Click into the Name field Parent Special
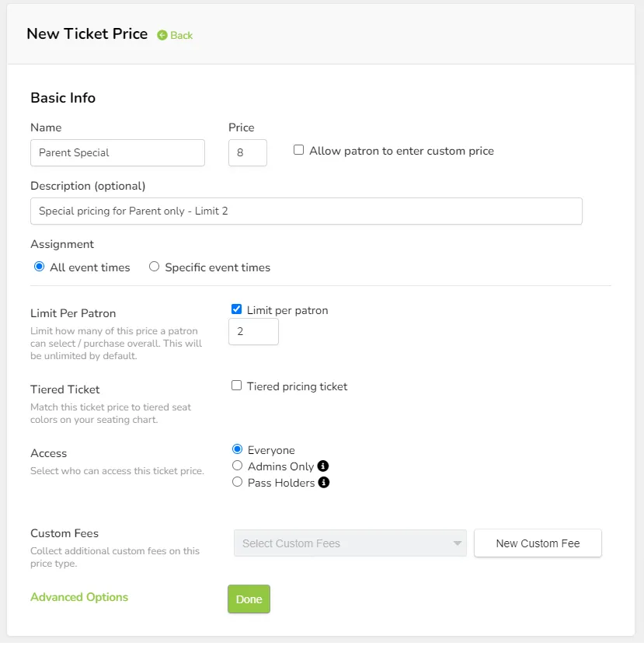The width and height of the screenshot is (644, 646). coord(117,153)
